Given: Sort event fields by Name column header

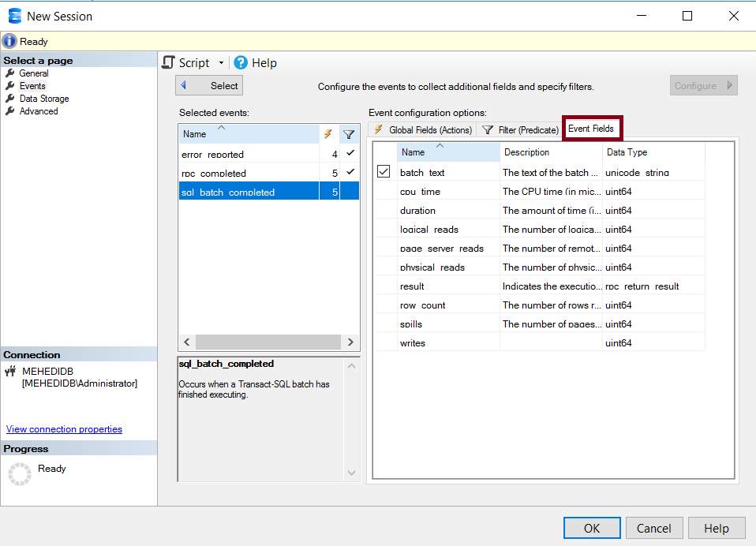Looking at the screenshot, I should [447, 151].
